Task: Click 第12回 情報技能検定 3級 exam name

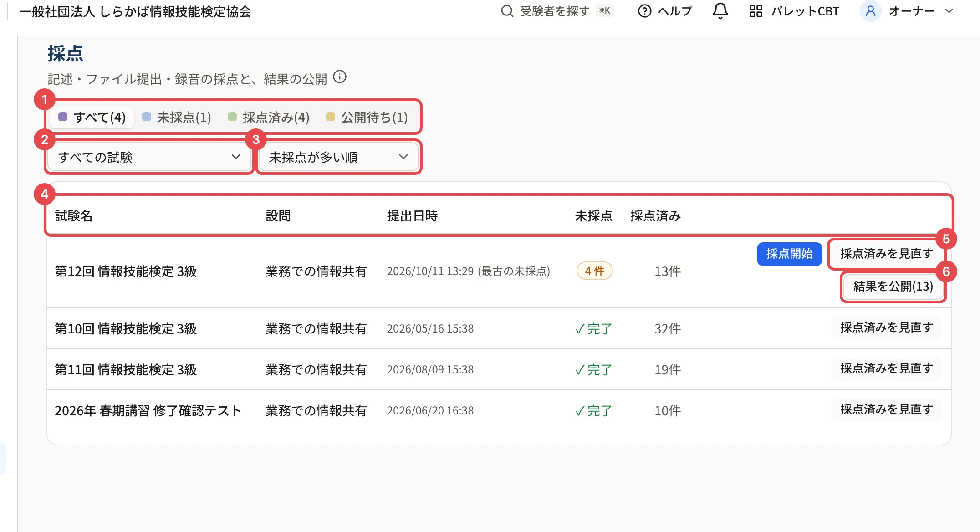Action: click(x=126, y=271)
